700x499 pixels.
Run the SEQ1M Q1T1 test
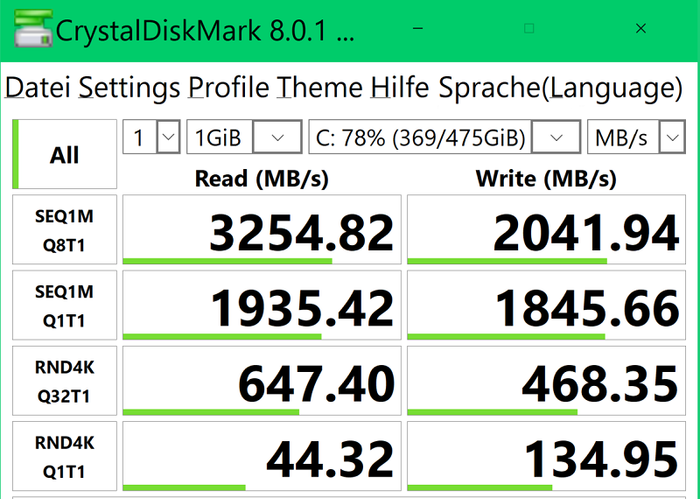65,305
